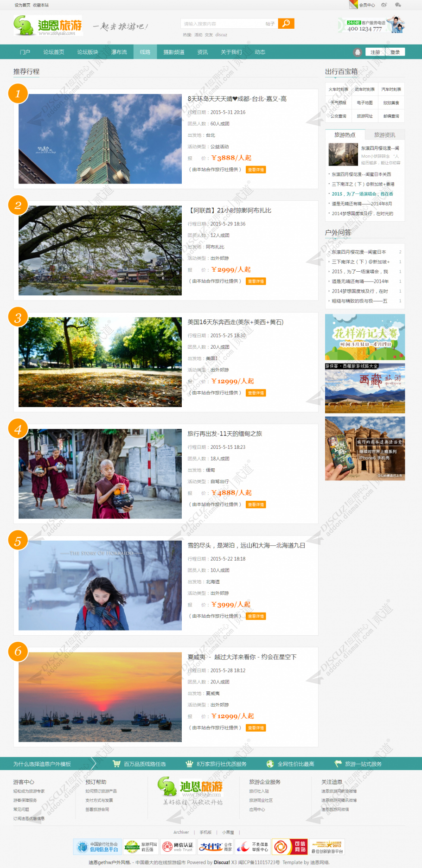422x868 pixels.
Task: Open the WeChat icon in top bar
Action: (398, 5)
